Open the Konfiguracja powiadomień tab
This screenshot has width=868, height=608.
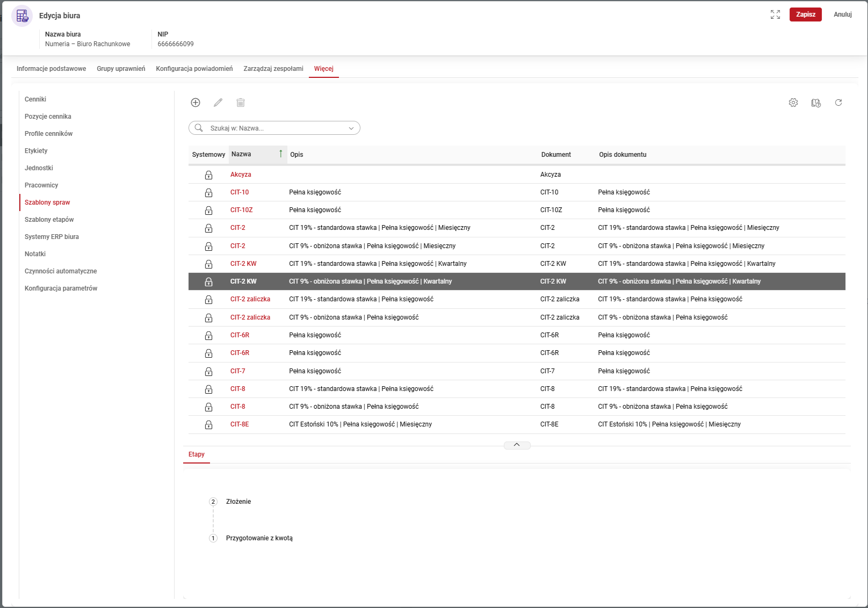pos(194,69)
